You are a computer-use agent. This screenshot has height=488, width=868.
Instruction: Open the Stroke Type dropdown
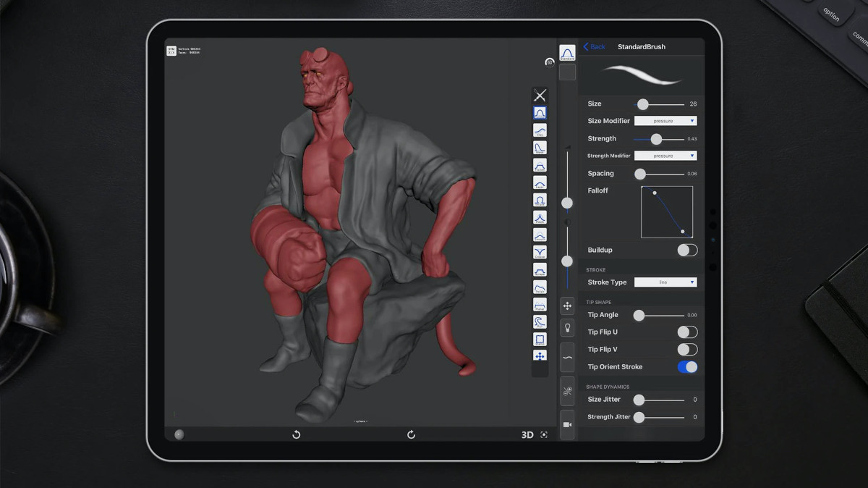tap(665, 282)
